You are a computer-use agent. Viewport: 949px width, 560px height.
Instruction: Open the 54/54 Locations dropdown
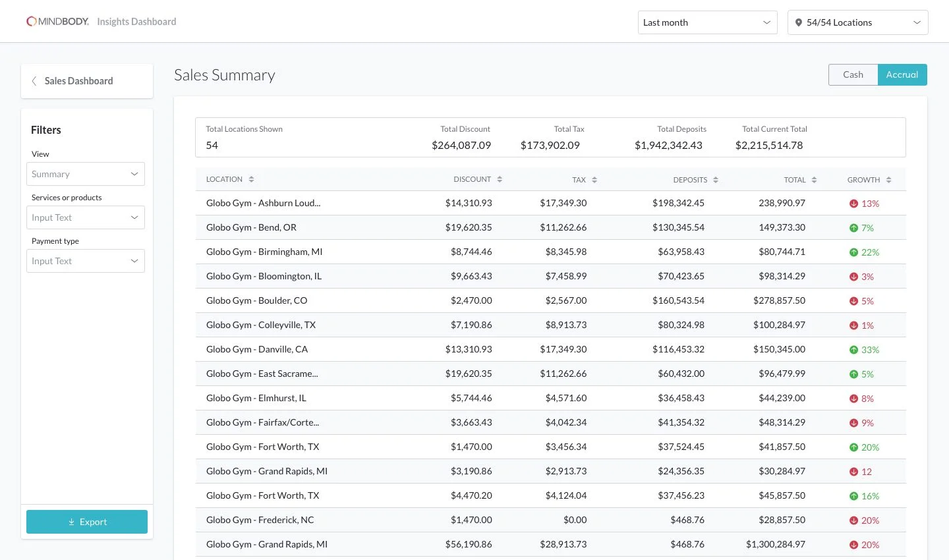click(x=858, y=22)
